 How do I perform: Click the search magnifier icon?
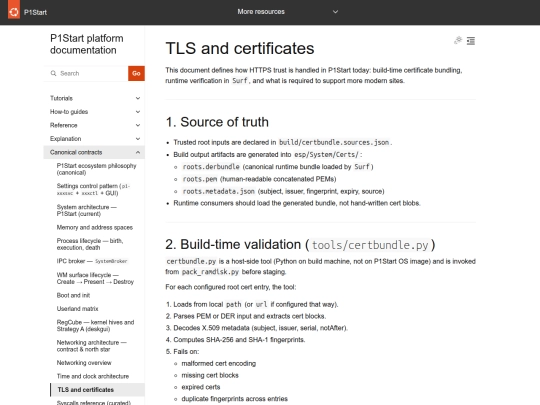[x=53, y=73]
